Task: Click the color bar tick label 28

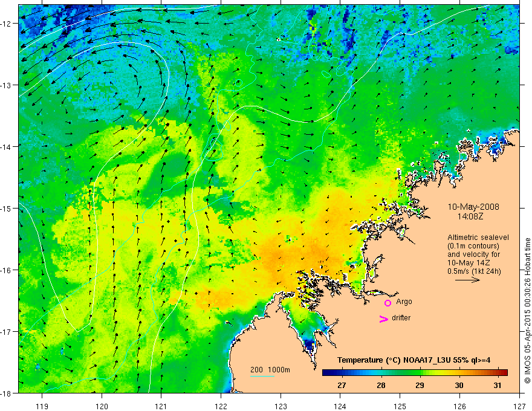Action: (x=381, y=385)
